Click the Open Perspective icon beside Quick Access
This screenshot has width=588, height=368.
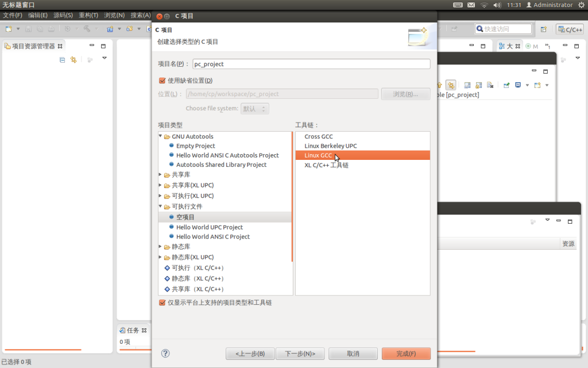pyautogui.click(x=544, y=29)
